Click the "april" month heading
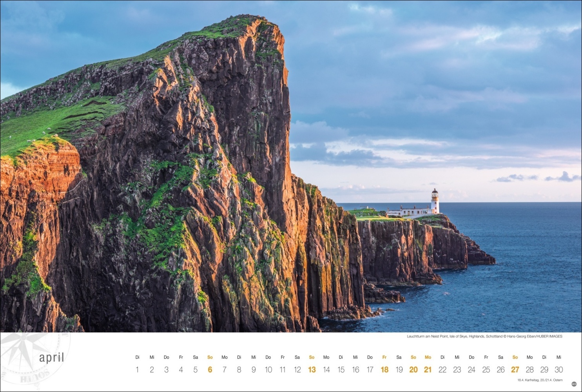 point(51,358)
